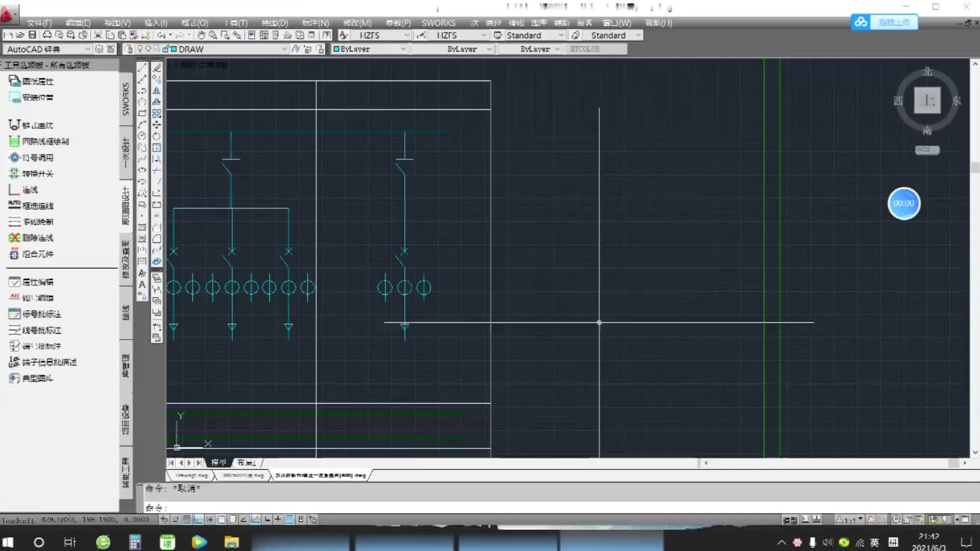Click jump-to-first layout arrow
Image resolution: width=980 pixels, height=551 pixels.
pos(171,463)
